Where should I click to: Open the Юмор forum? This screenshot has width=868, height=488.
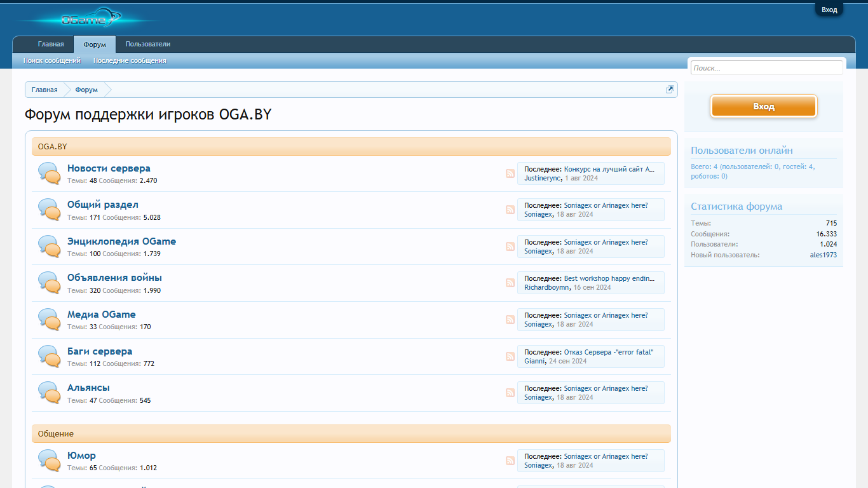pos(81,456)
